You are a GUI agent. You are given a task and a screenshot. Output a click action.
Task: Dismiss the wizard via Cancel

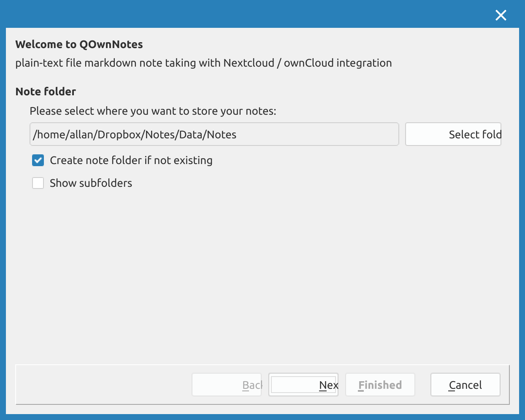465,385
